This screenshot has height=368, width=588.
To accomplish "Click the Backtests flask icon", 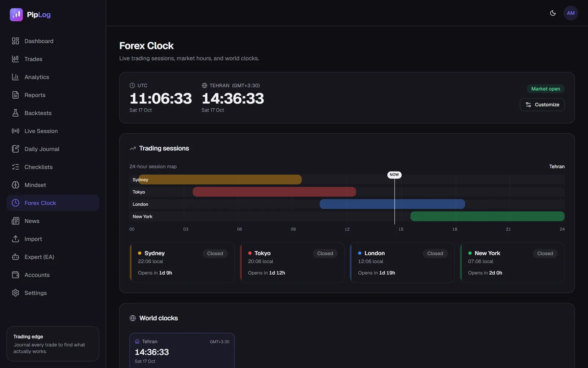I will 15,113.
